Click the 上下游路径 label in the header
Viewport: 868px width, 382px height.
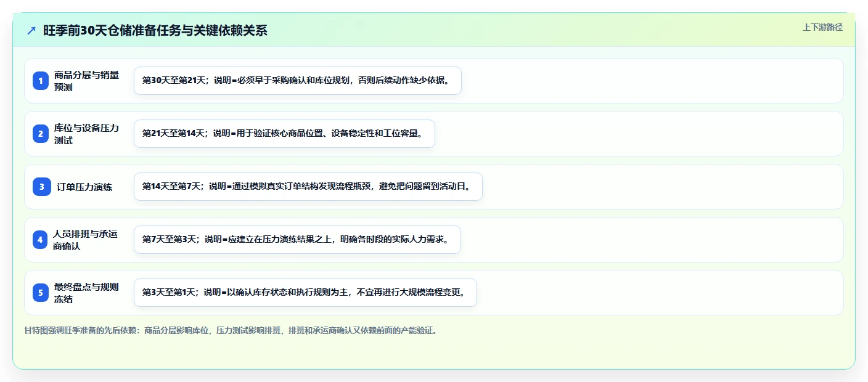click(822, 27)
